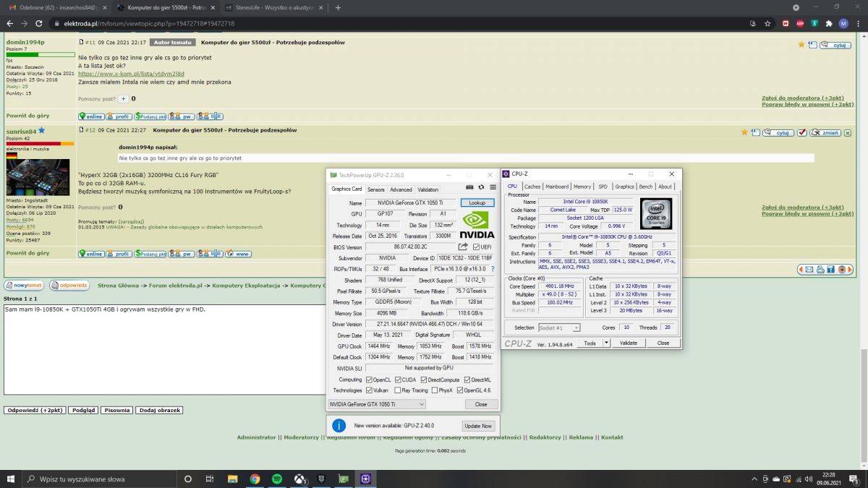Toggle the OpenCL checkbox in GPU-Z
Image resolution: width=868 pixels, height=488 pixels.
(369, 380)
